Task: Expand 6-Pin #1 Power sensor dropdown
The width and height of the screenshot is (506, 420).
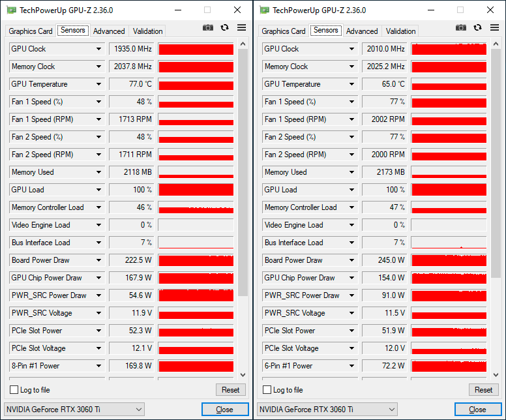Action: point(352,366)
